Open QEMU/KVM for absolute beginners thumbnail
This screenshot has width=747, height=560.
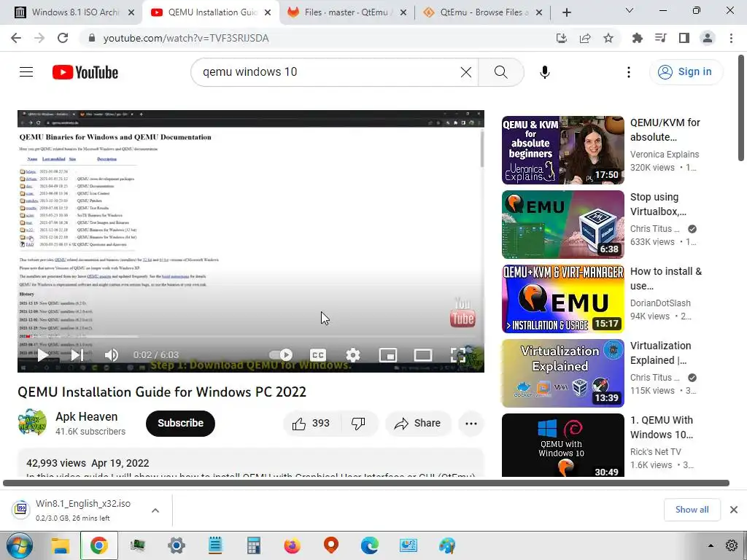(x=562, y=150)
